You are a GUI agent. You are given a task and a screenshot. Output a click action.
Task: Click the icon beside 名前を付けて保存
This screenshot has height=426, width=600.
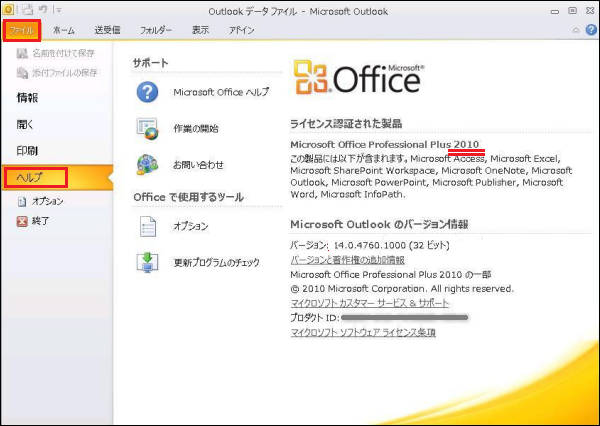(x=22, y=53)
